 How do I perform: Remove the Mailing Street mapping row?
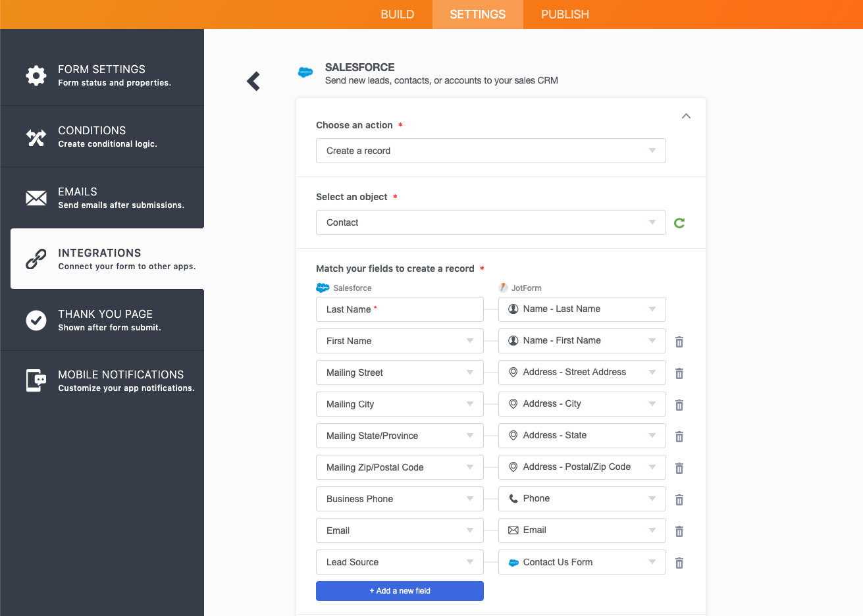679,373
